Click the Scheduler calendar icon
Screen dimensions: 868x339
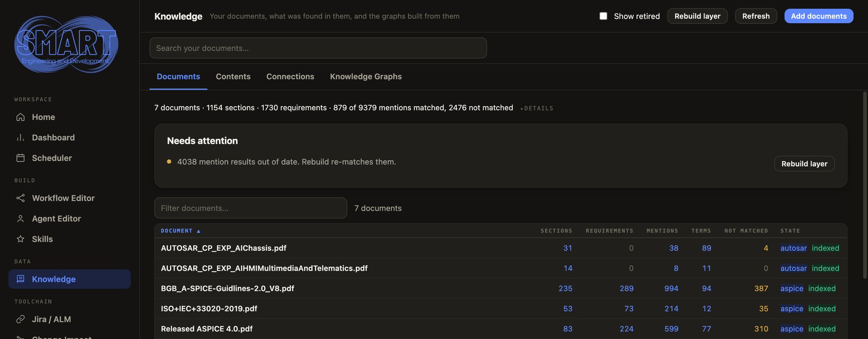coord(20,158)
